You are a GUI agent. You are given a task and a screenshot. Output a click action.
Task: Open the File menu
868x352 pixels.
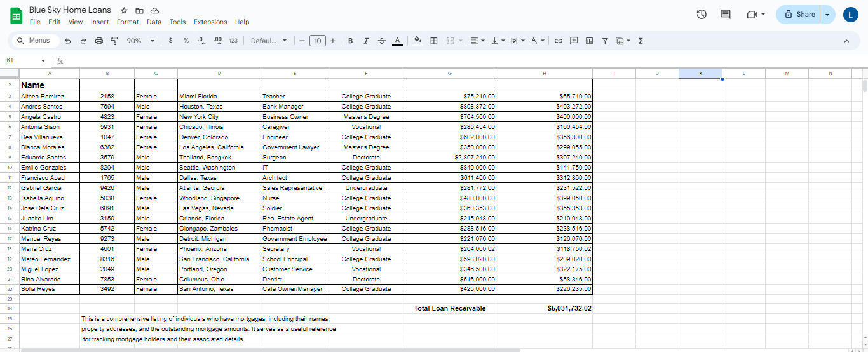[x=35, y=22]
